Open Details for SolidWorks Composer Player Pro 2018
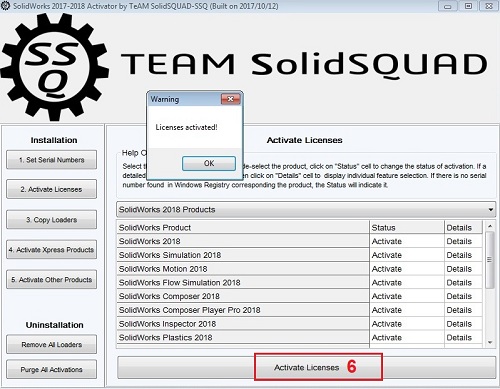500x389 pixels. click(x=463, y=310)
